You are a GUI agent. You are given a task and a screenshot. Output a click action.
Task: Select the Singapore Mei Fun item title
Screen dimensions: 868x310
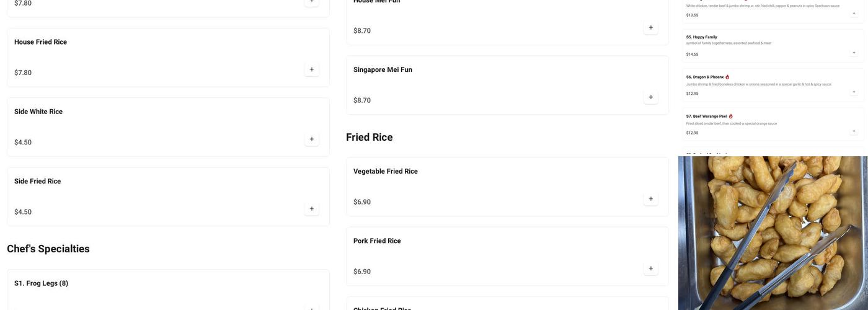(383, 69)
